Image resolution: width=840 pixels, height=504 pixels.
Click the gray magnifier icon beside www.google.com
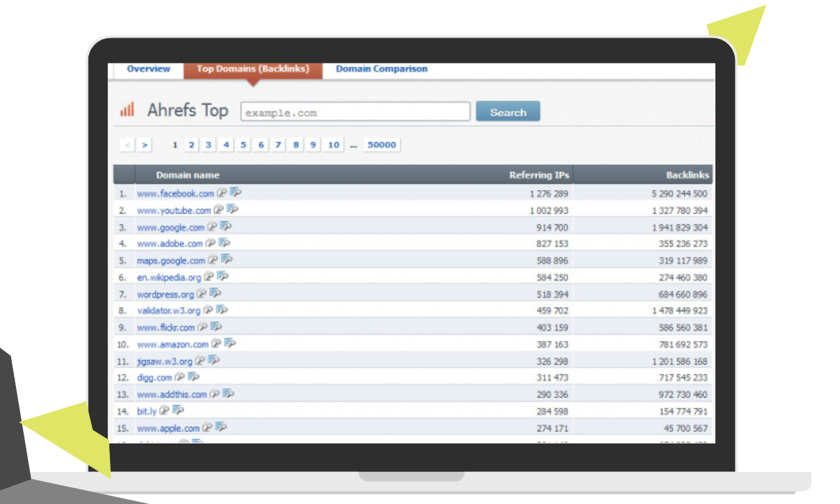(x=212, y=226)
